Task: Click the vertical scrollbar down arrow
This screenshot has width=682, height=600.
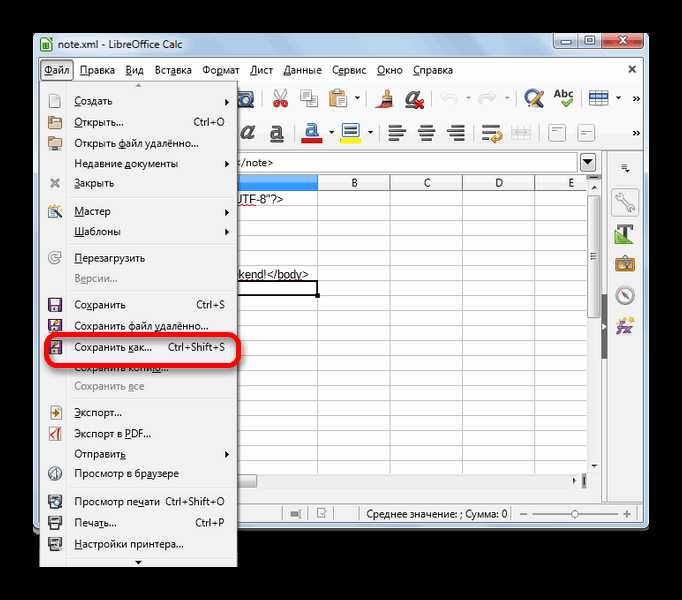Action: (594, 466)
